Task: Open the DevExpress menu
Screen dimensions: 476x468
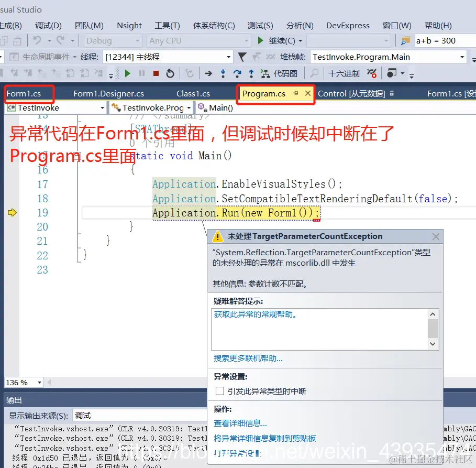Action: tap(348, 26)
